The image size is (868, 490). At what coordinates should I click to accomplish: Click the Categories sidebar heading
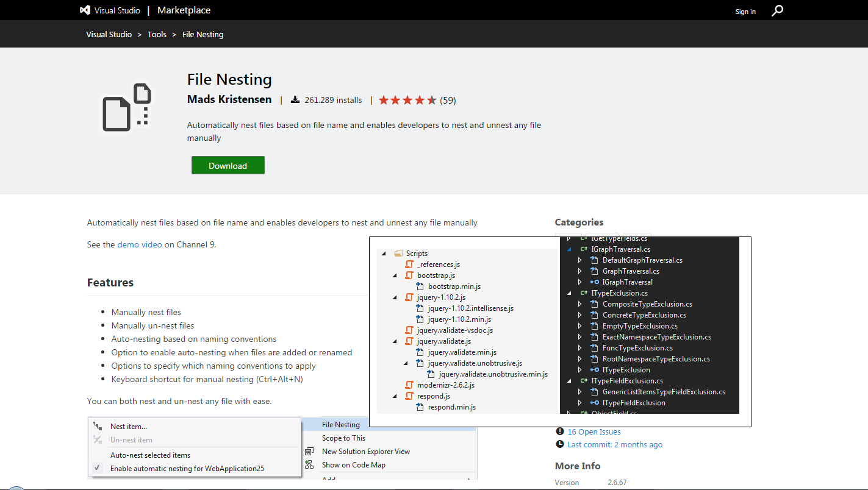[x=579, y=222]
